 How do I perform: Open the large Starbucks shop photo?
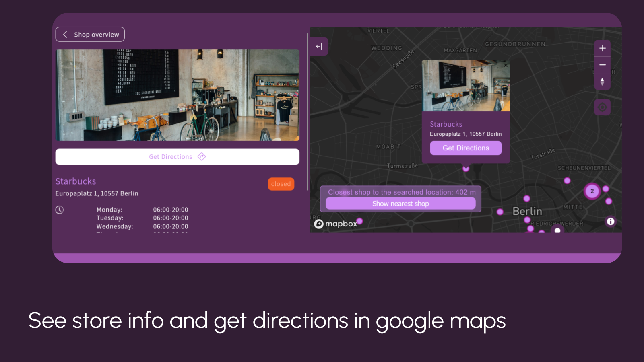[178, 95]
